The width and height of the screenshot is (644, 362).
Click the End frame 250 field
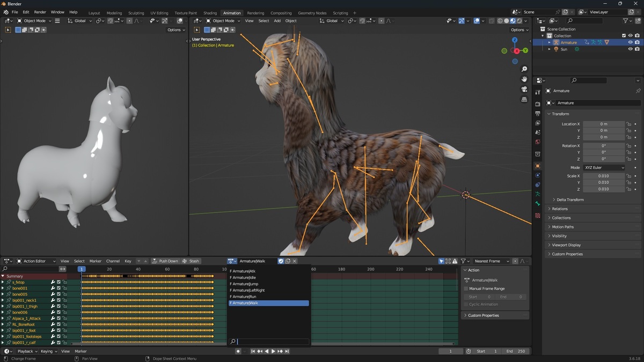tap(516, 351)
